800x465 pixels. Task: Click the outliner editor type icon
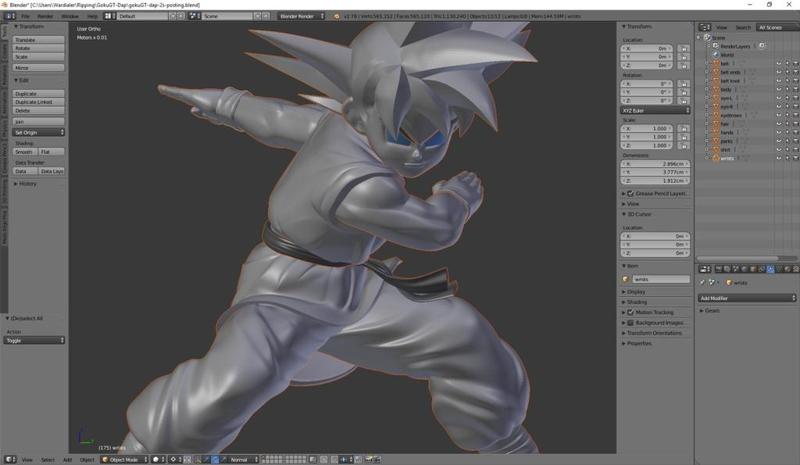click(x=705, y=27)
